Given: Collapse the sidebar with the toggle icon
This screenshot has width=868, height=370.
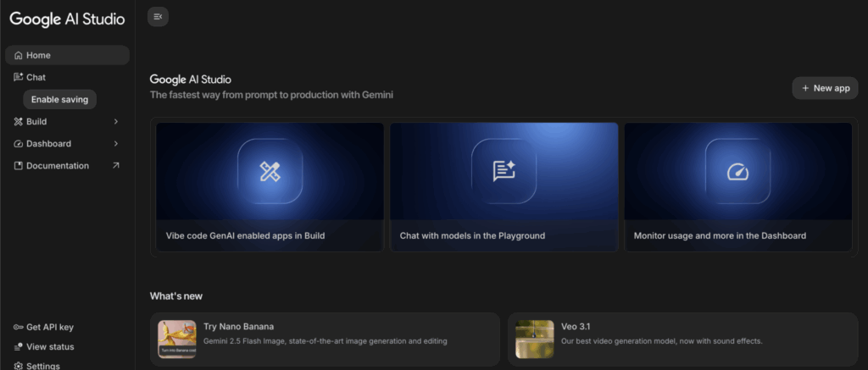Looking at the screenshot, I should coord(158,17).
